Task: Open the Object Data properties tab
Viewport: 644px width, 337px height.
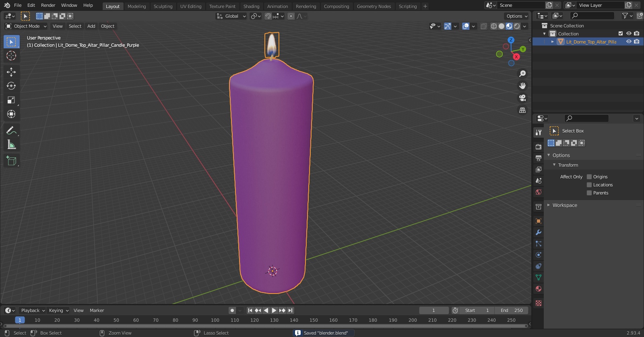Action: tap(539, 277)
